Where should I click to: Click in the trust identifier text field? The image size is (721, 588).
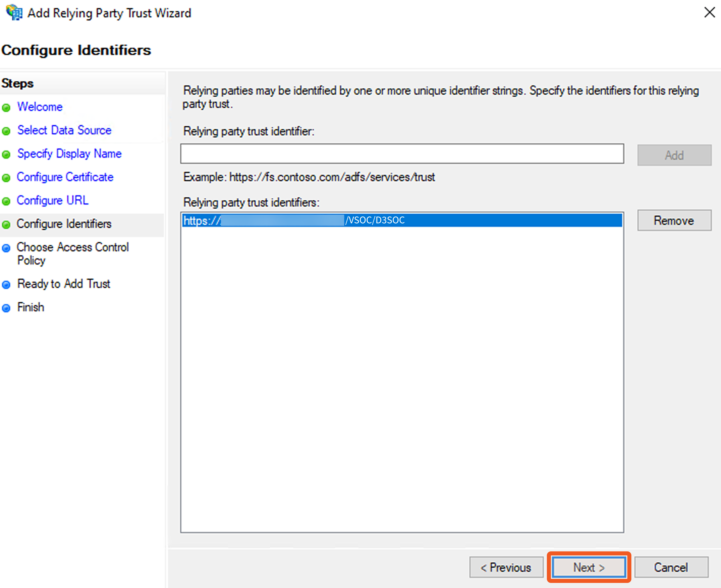(402, 154)
